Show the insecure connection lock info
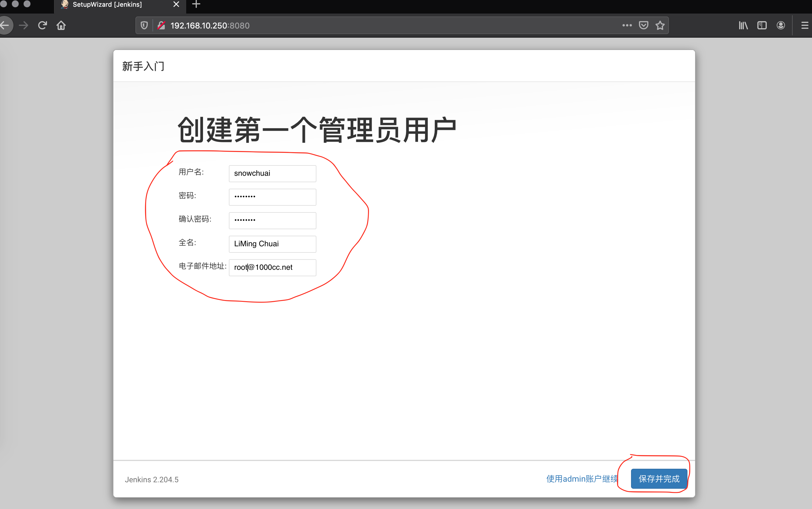Screen dimensions: 812x509 coord(161,25)
